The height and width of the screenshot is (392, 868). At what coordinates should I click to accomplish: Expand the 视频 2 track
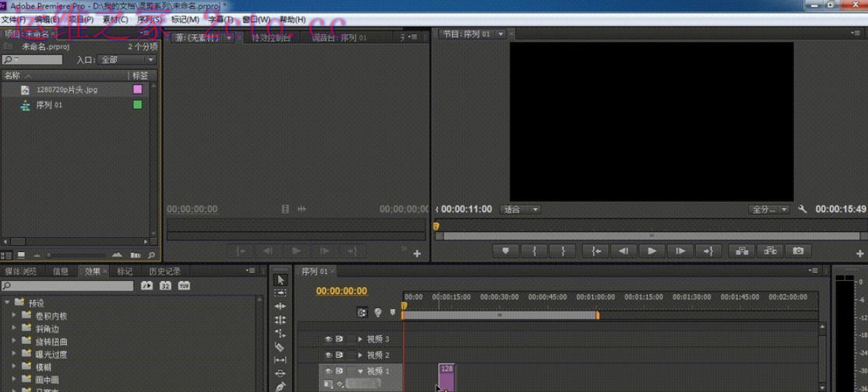(x=360, y=355)
